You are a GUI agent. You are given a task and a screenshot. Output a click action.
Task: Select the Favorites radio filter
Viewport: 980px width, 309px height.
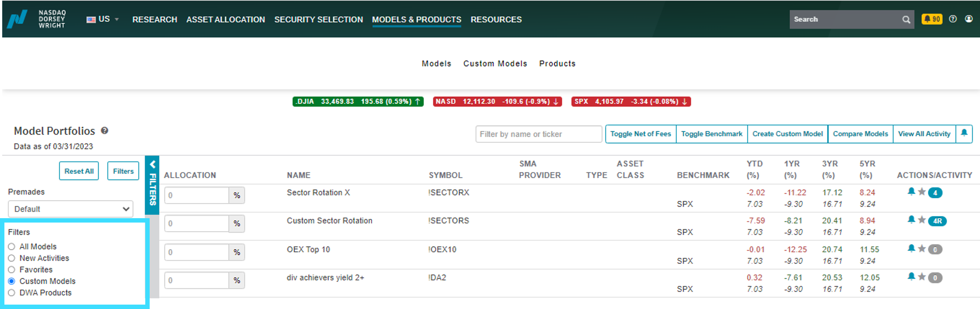tap(11, 269)
